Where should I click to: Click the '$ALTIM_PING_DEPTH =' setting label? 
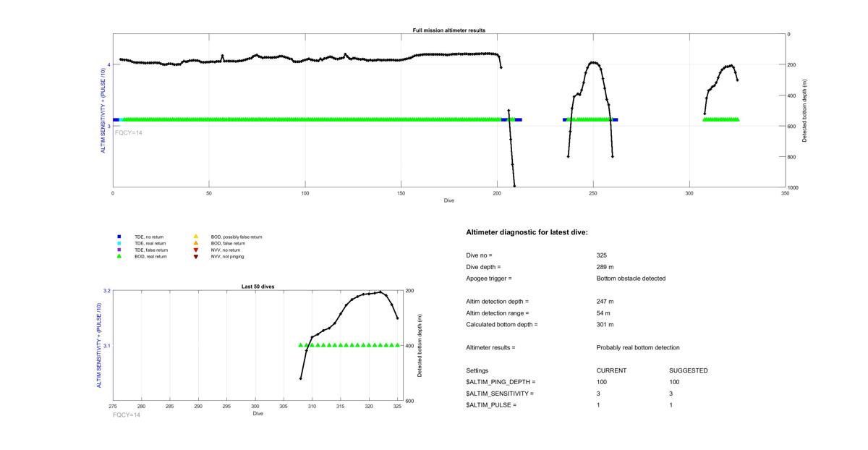tap(501, 382)
